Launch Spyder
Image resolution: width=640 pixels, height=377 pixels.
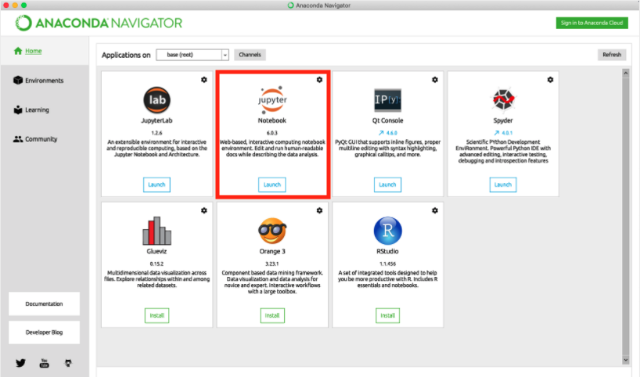click(503, 185)
